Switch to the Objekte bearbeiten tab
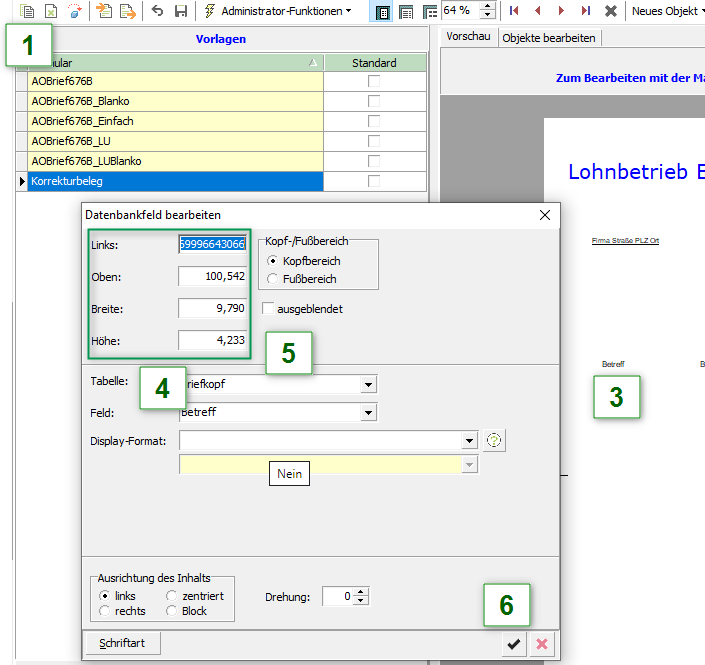This screenshot has height=665, width=705. click(x=549, y=38)
